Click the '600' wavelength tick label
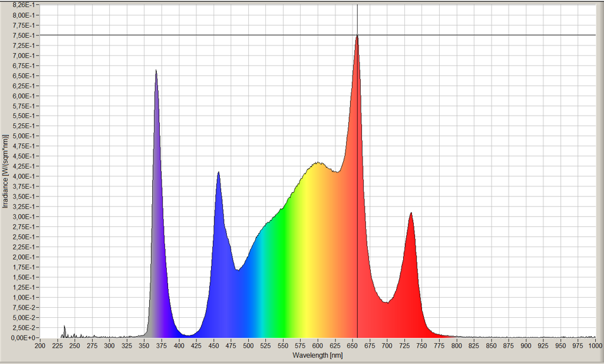The width and height of the screenshot is (604, 364). tap(318, 346)
